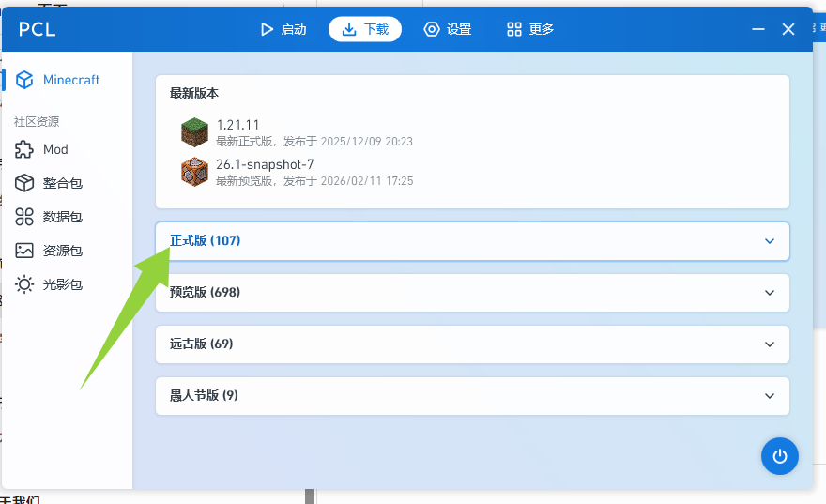Expand the 愚人节版 (9) section
The height and width of the screenshot is (504, 826).
click(x=472, y=396)
